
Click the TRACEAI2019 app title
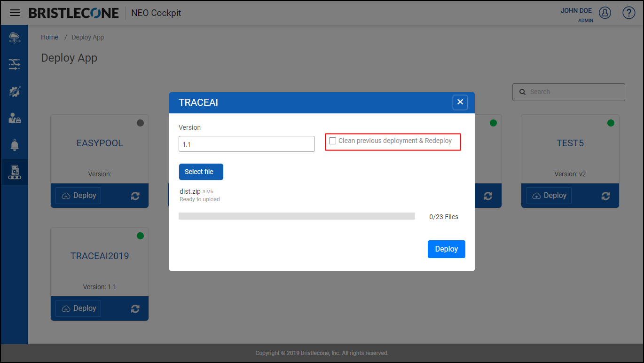(100, 256)
